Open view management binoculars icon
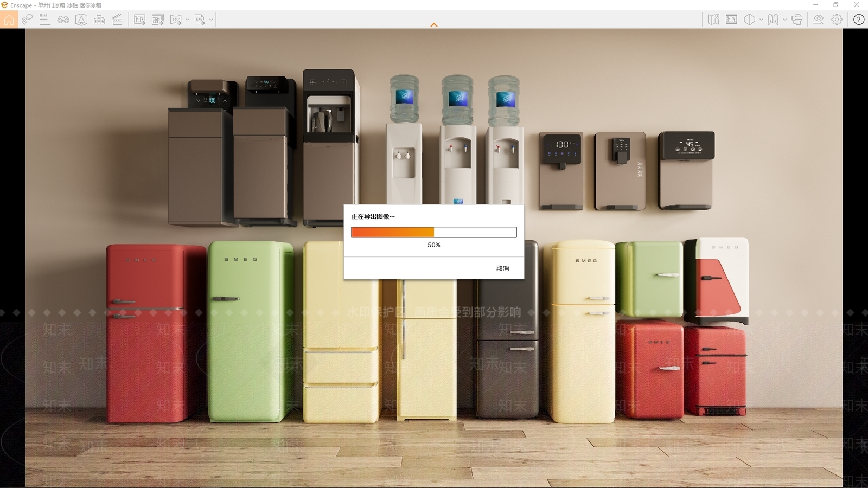868x488 pixels. (63, 20)
